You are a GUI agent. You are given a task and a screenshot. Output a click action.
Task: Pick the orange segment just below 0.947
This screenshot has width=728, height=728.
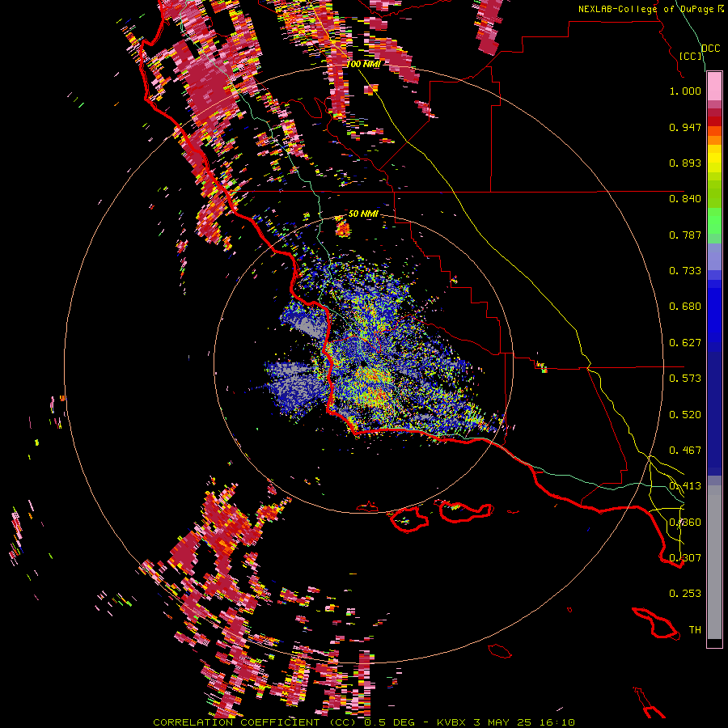(714, 131)
